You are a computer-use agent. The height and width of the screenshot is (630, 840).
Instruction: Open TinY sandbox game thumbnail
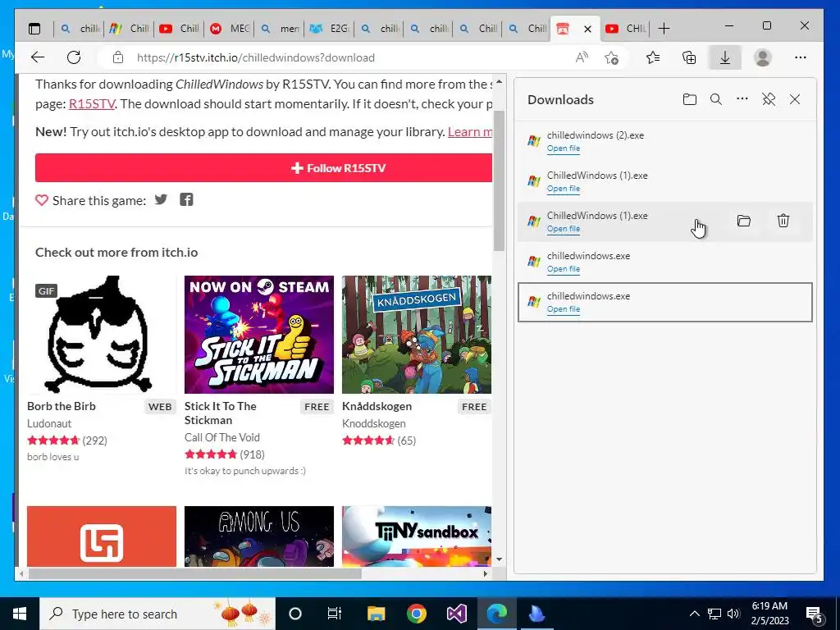click(416, 536)
